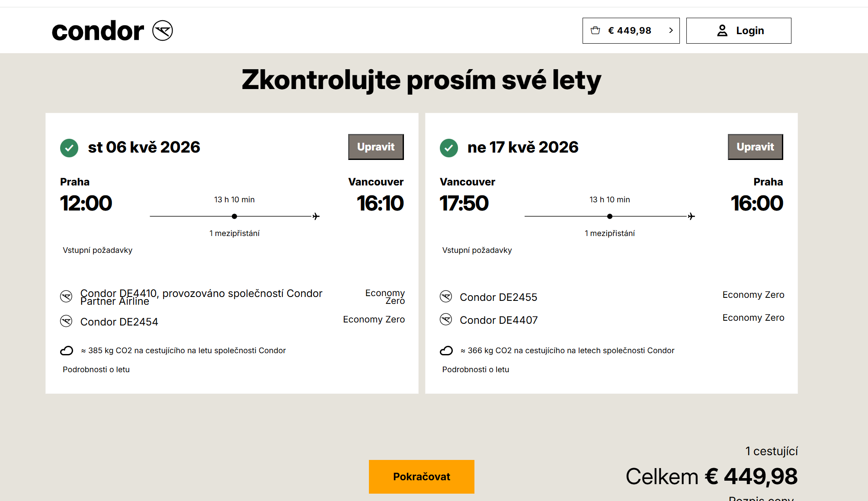The image size is (868, 501).
Task: Expand Podrobnosti o letu for outbound flight
Action: pyautogui.click(x=96, y=370)
